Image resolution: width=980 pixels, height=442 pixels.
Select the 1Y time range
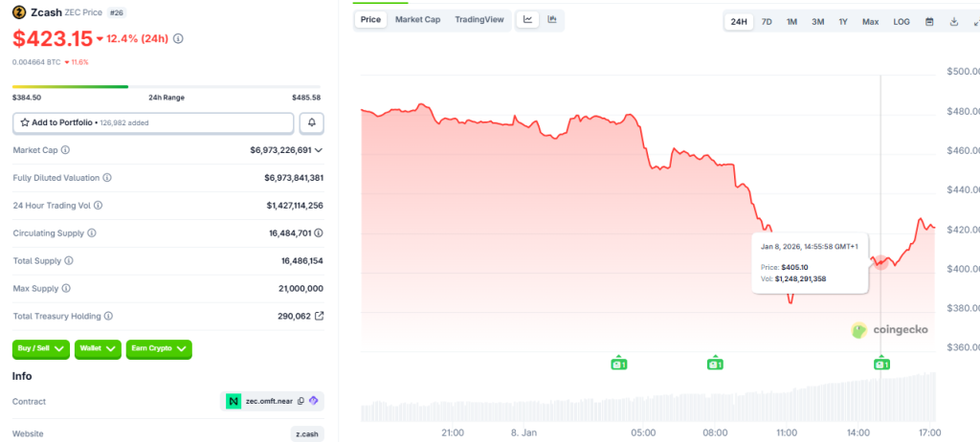coord(843,21)
